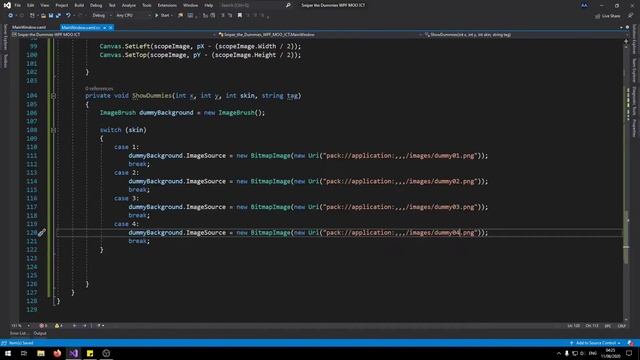The image size is (640, 360).
Task: Click the search magnifier icon in title bar
Action: pyautogui.click(x=288, y=5)
